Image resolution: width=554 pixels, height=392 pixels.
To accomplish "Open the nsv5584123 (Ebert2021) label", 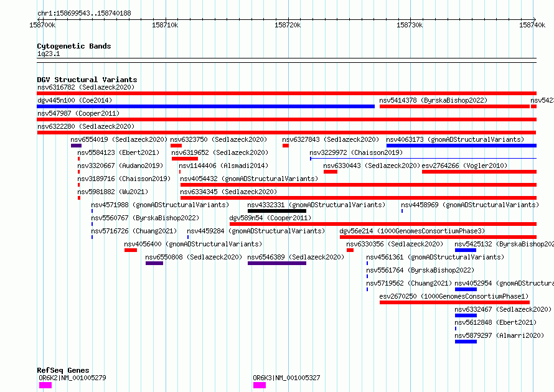I will (x=118, y=152).
